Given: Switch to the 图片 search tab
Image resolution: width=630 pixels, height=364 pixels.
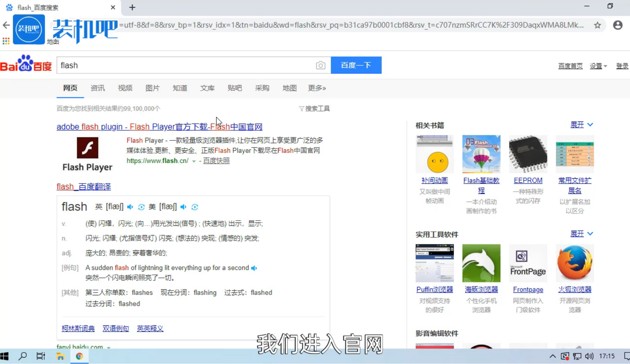Looking at the screenshot, I should tap(152, 88).
